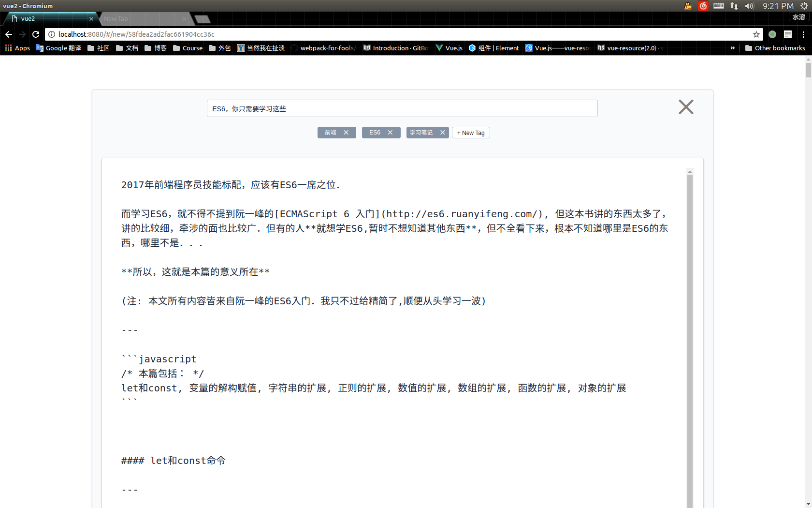Open the Vue.js bookmark
The height and width of the screenshot is (508, 812).
(x=449, y=48)
